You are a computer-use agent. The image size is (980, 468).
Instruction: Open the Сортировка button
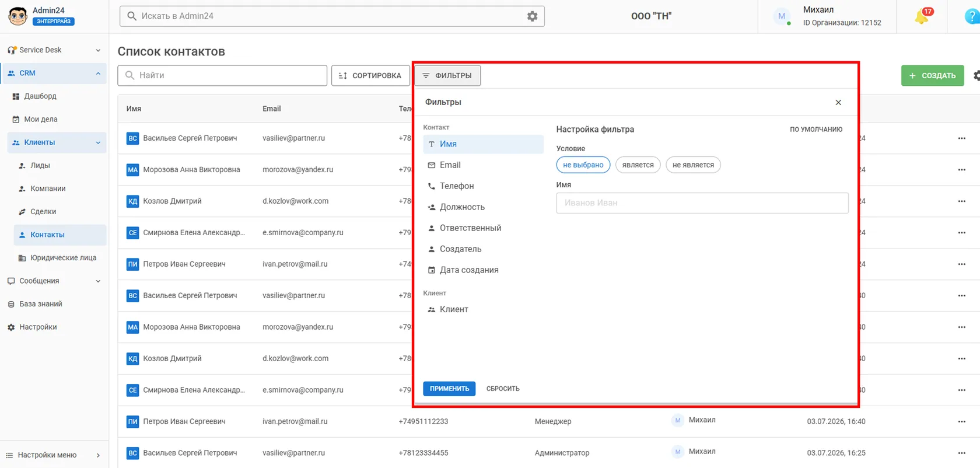pyautogui.click(x=370, y=75)
